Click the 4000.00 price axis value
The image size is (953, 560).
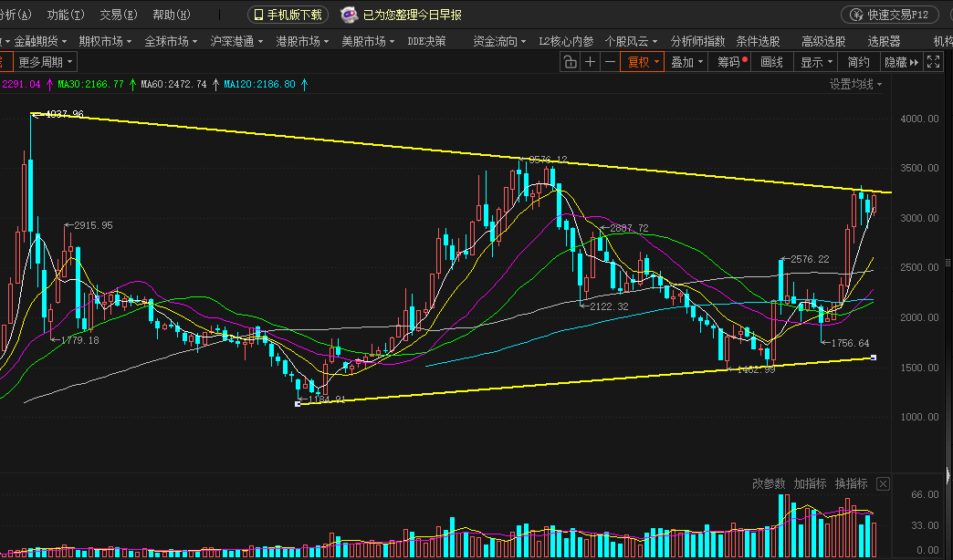pyautogui.click(x=919, y=119)
